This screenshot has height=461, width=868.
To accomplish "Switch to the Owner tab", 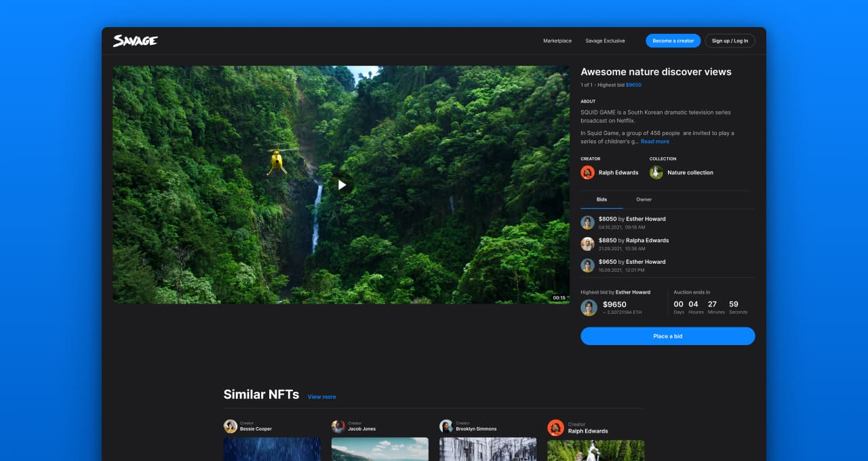I will point(644,199).
